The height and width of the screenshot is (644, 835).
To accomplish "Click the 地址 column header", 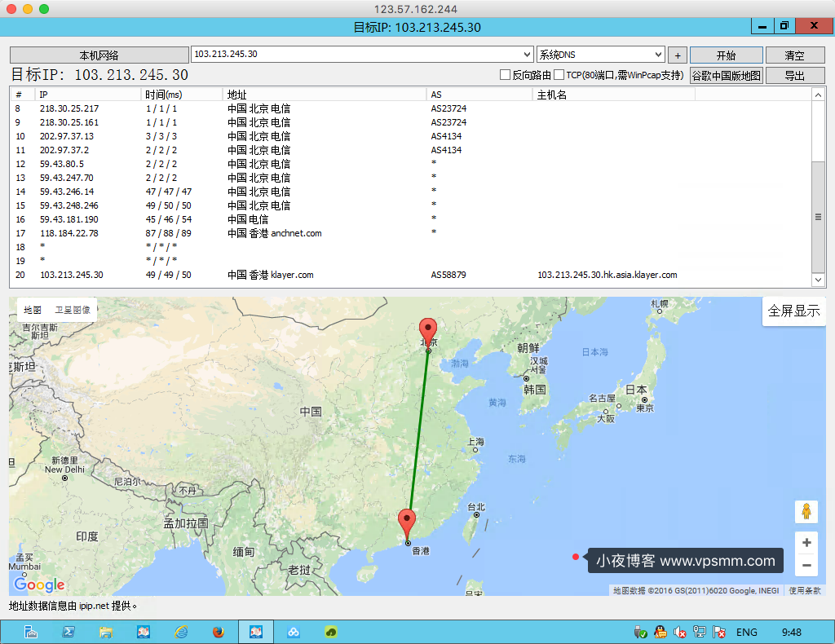I will [x=325, y=95].
